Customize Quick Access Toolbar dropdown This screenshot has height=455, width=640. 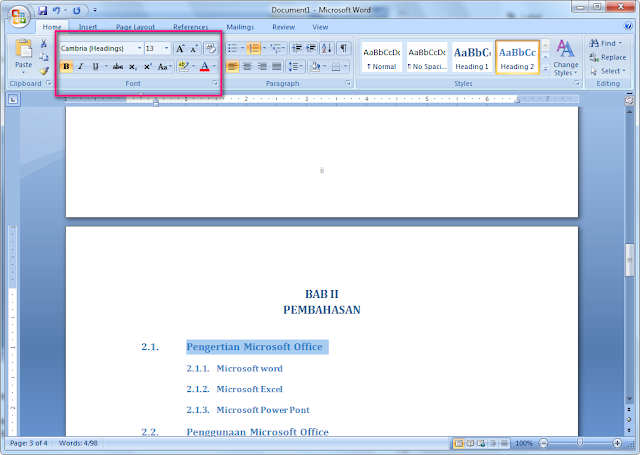(x=95, y=11)
